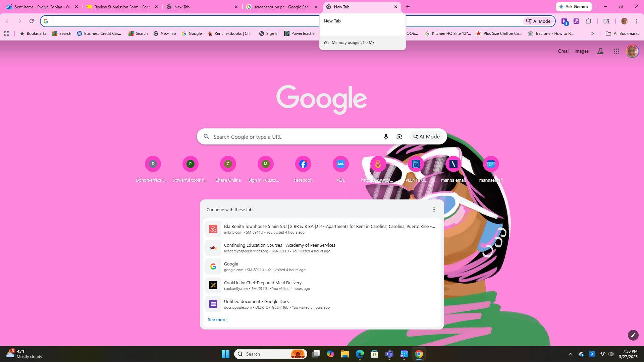This screenshot has height=362, width=644.
Task: Open the Facebook shortcut
Action: pos(303,164)
